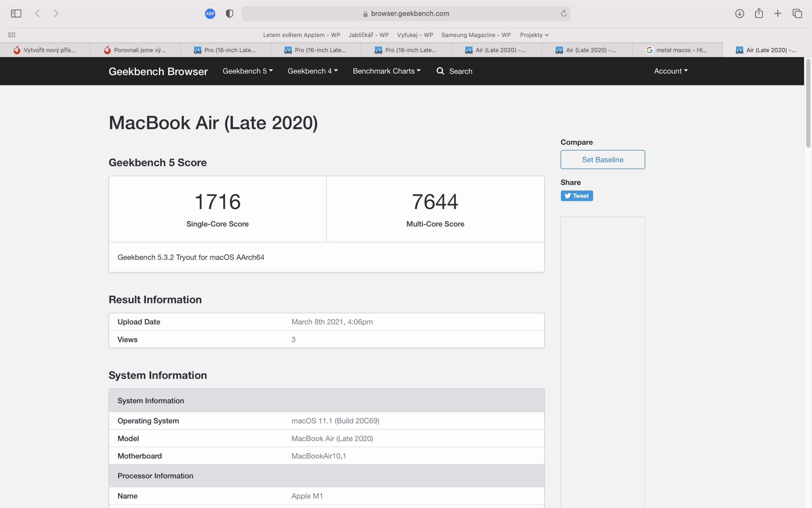Click the address bar showing browser.geekbench.com

pyautogui.click(x=406, y=13)
